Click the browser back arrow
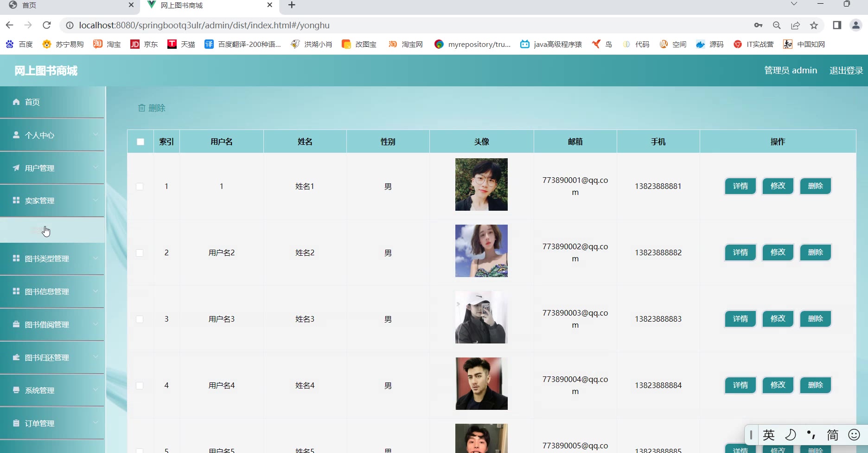Screen dimensions: 868x453 pos(10,25)
